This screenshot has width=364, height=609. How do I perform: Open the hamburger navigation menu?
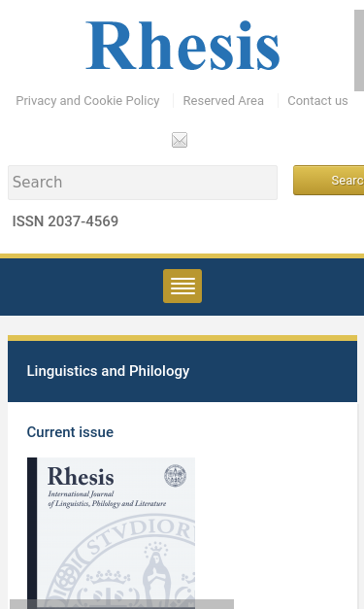click(x=182, y=286)
